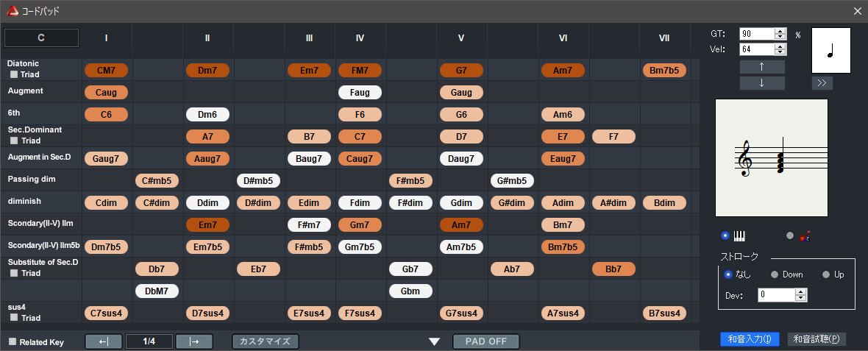Open the key selector showing C
Viewport: 868px width, 351px height.
(41, 38)
